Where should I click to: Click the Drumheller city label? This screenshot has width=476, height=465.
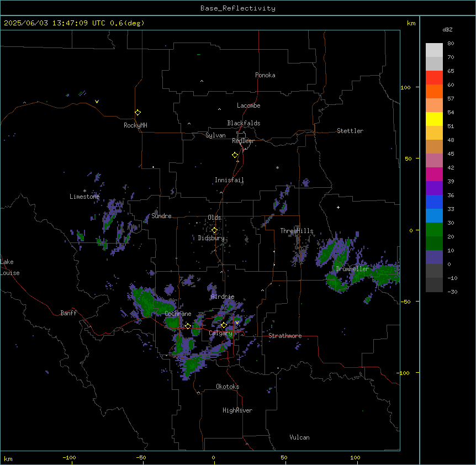pyautogui.click(x=352, y=269)
